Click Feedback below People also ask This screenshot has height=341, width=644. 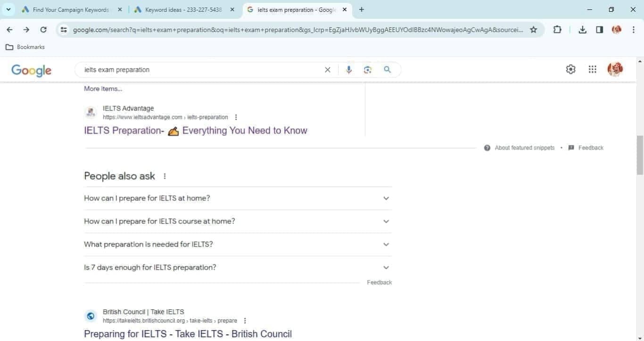pos(380,283)
